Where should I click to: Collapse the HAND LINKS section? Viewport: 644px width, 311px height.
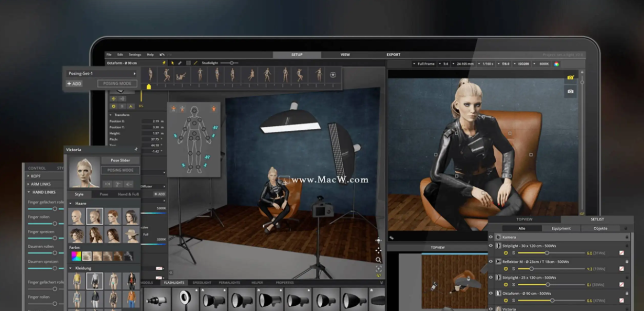pos(28,192)
